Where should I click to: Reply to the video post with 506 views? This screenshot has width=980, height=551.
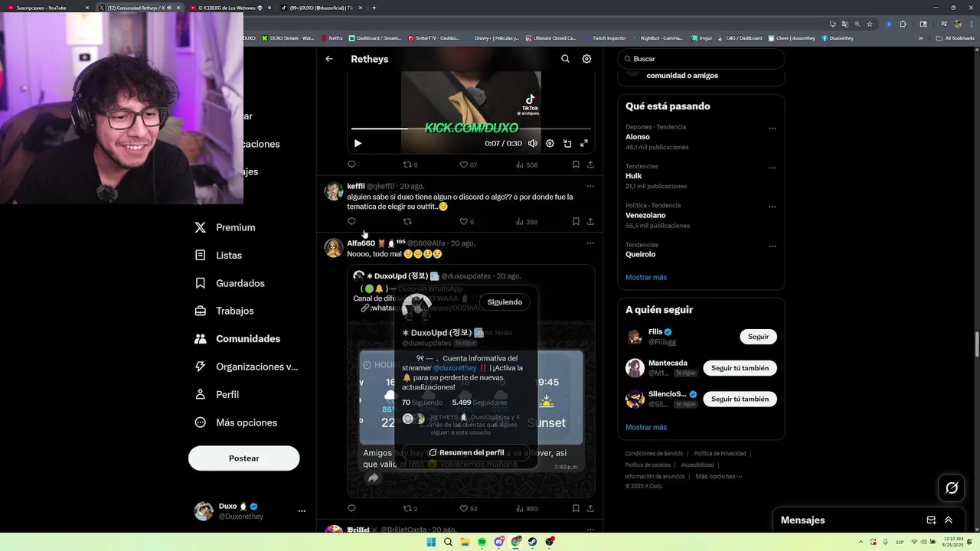click(x=351, y=165)
